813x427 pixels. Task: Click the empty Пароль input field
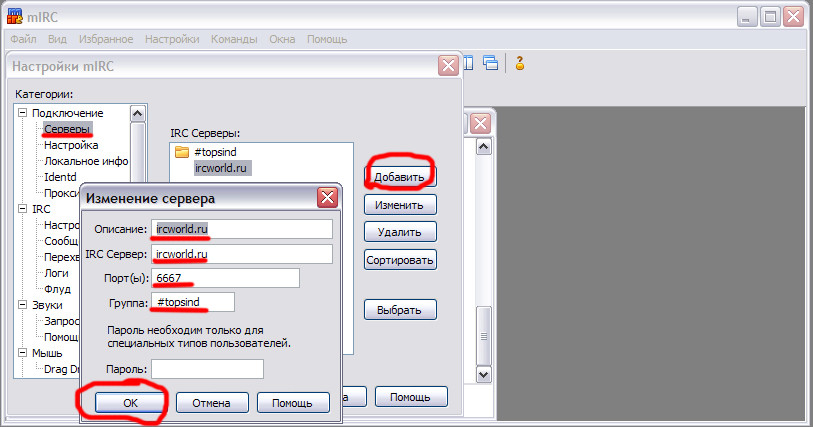pyautogui.click(x=207, y=369)
